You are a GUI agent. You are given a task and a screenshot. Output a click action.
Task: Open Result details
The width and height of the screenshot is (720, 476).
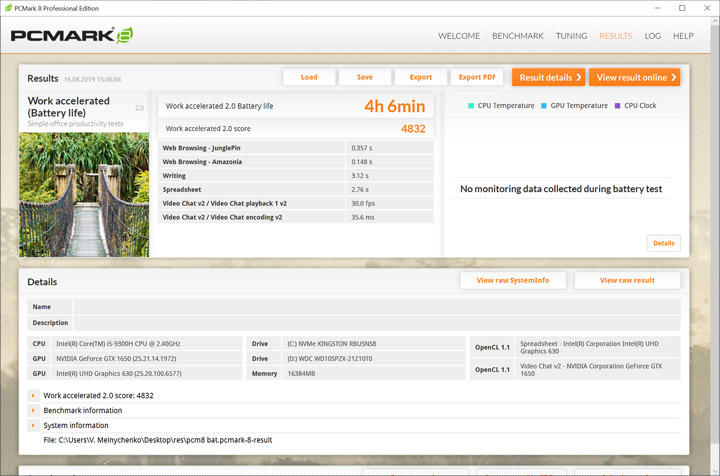click(x=549, y=77)
